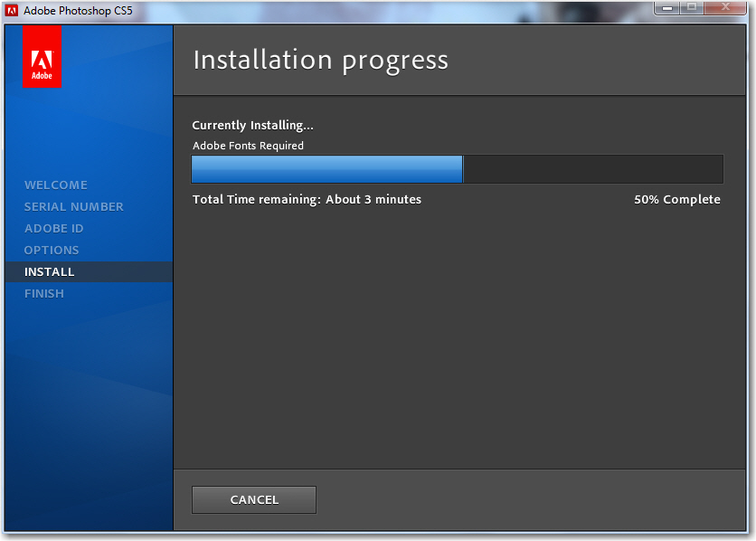This screenshot has height=541, width=756.
Task: Close the installer window
Action: (725, 8)
